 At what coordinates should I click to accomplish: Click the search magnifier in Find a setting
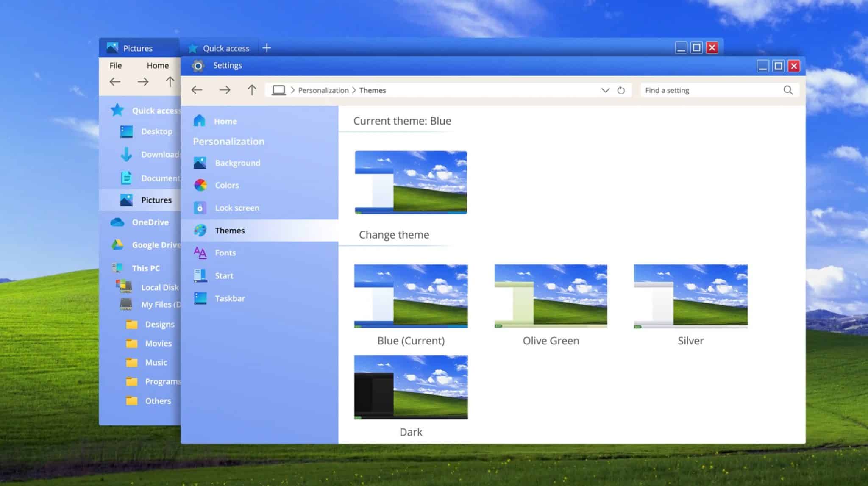787,90
